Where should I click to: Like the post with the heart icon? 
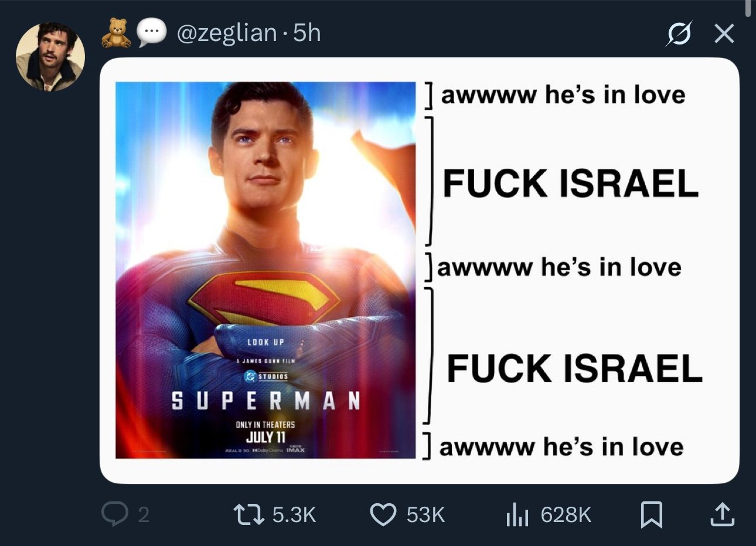click(383, 514)
